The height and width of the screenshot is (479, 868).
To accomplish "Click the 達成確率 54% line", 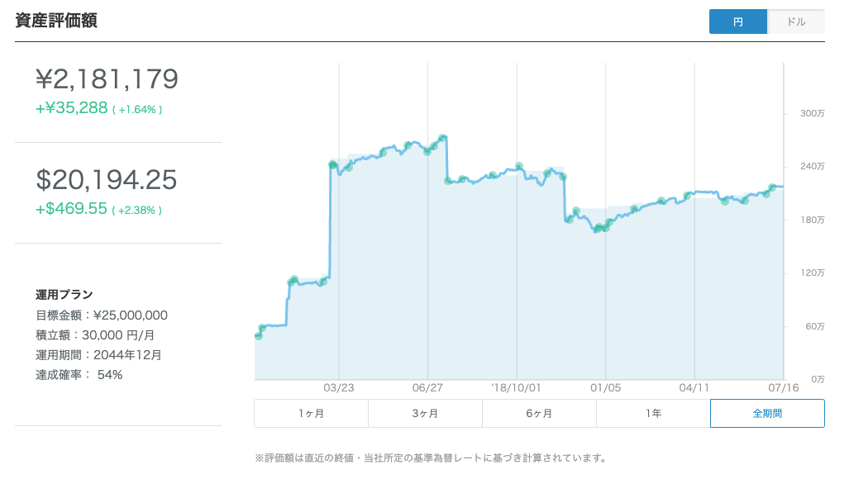I will tap(79, 374).
